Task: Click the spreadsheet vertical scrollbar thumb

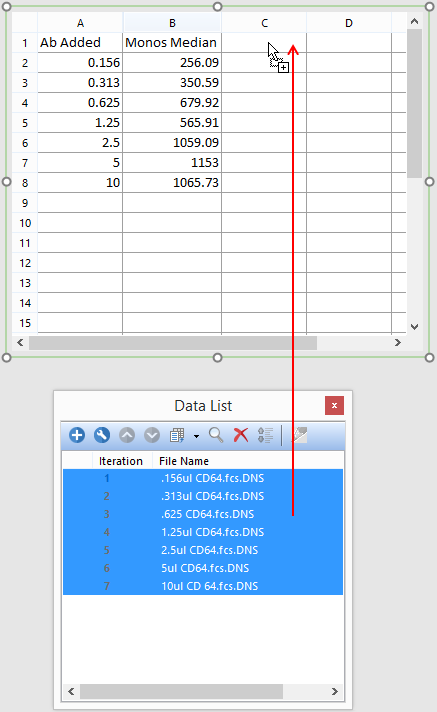Action: (414, 104)
